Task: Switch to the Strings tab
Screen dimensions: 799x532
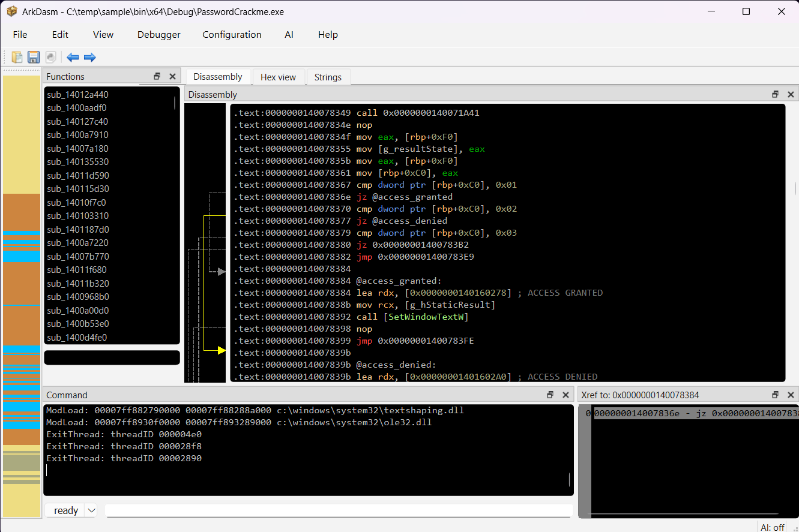Action: coord(328,77)
